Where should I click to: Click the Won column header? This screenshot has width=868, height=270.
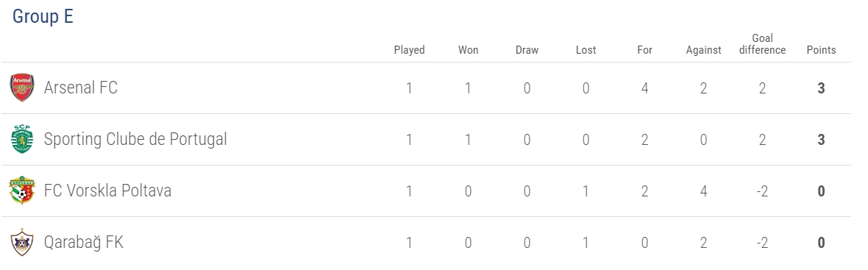pos(468,50)
